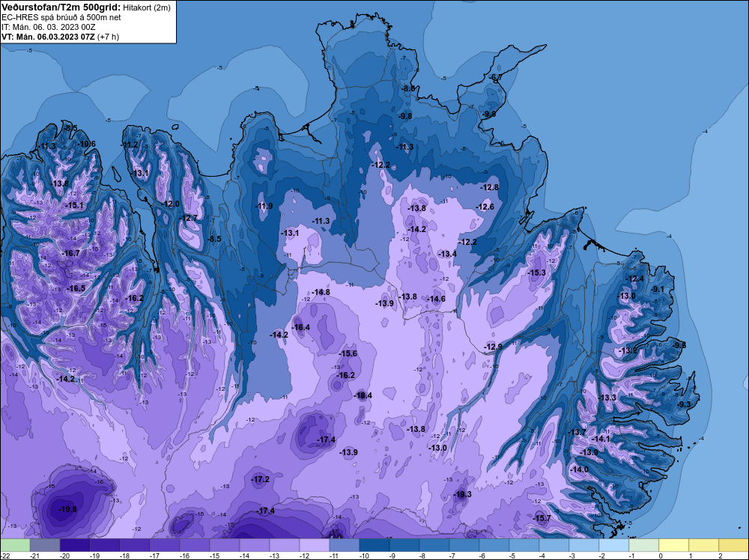Click the title text Veðurstofan/T2m 500grid
The height and width of the screenshot is (560, 749).
[x=61, y=7]
